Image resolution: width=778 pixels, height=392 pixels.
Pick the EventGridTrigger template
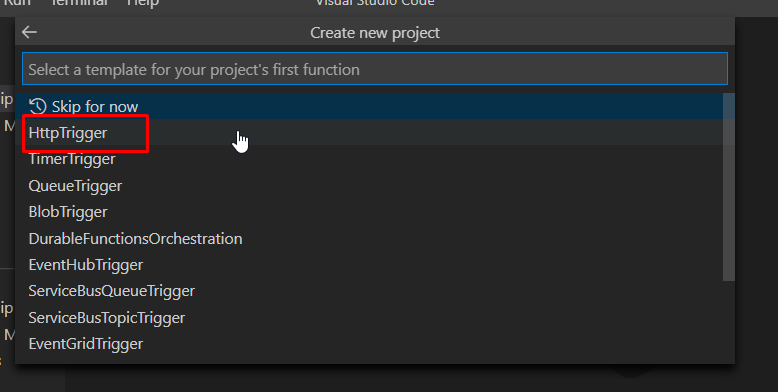pyautogui.click(x=369, y=344)
